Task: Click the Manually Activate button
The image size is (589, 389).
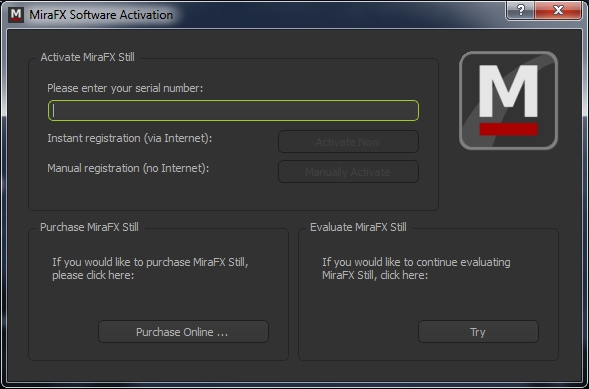Action: click(x=348, y=172)
